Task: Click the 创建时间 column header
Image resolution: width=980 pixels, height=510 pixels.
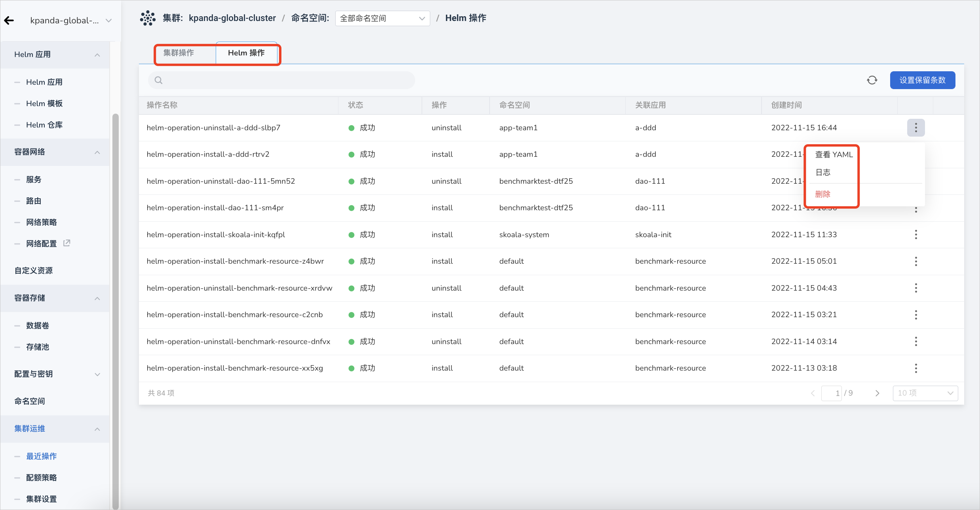Action: (x=786, y=105)
